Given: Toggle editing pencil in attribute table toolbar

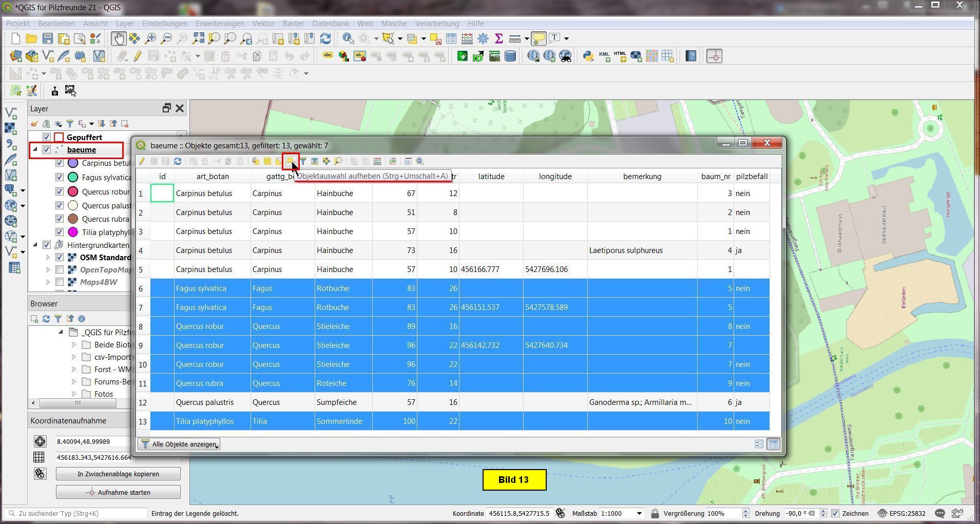Looking at the screenshot, I should pyautogui.click(x=142, y=161).
